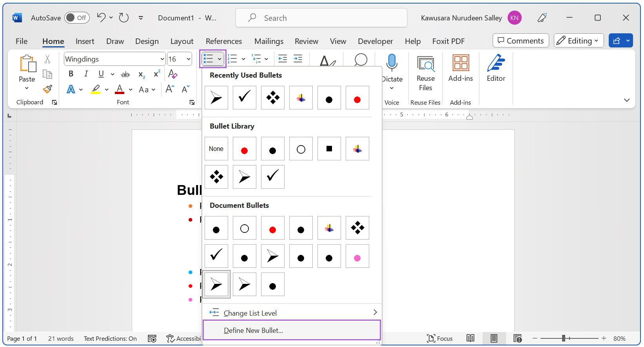
Task: Click the zoom slider handle
Action: point(563,338)
